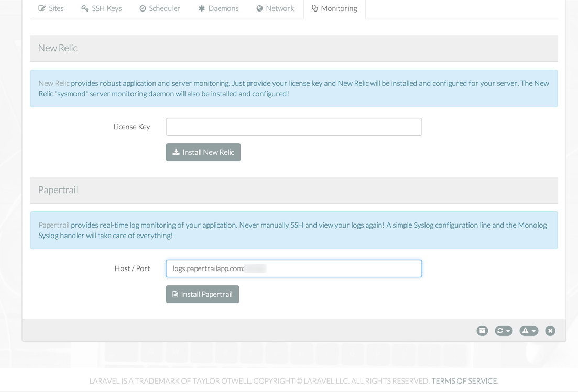The height and width of the screenshot is (392, 578).
Task: Click the Monitoring stethoscope icon
Action: (315, 8)
